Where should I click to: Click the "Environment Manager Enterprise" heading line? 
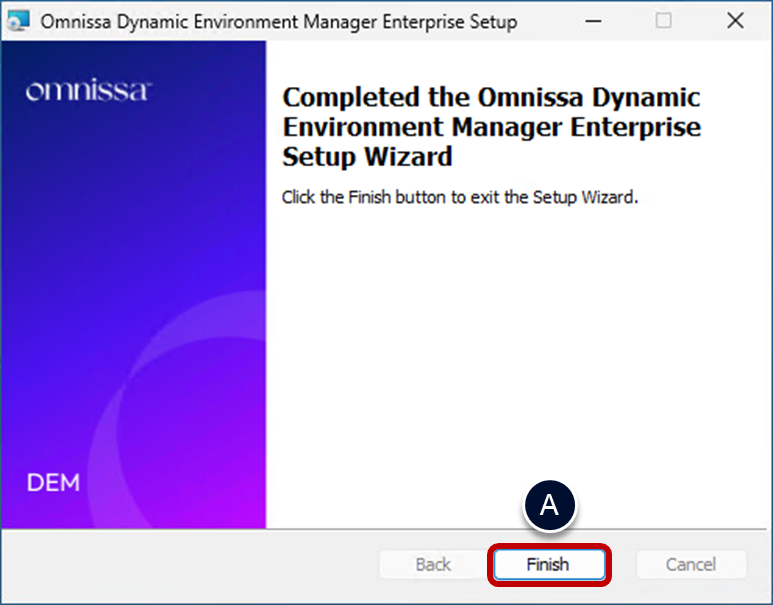(x=491, y=127)
